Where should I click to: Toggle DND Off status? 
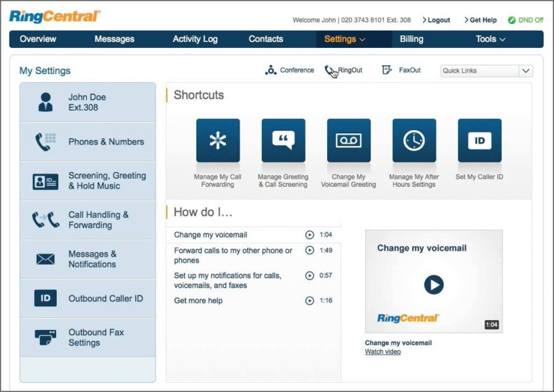tap(525, 20)
